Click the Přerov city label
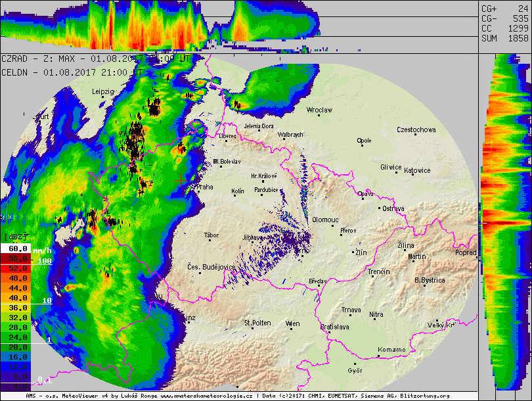This screenshot has height=401, width=532. click(349, 231)
